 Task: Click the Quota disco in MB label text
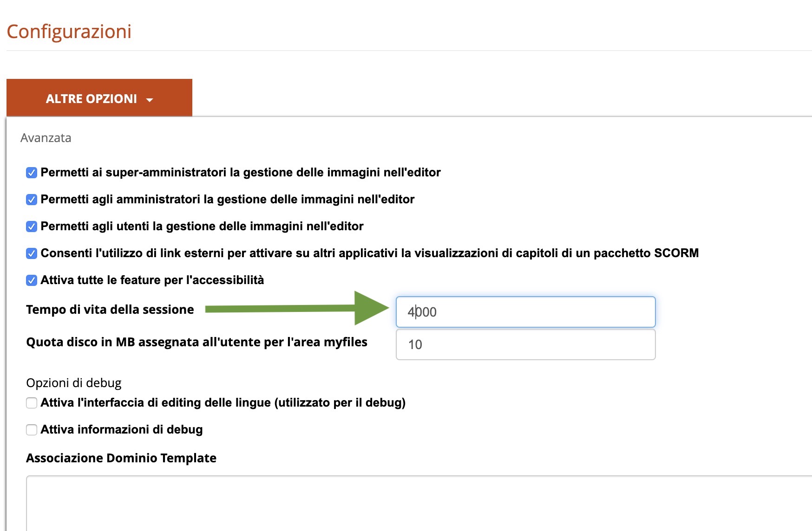click(x=196, y=342)
